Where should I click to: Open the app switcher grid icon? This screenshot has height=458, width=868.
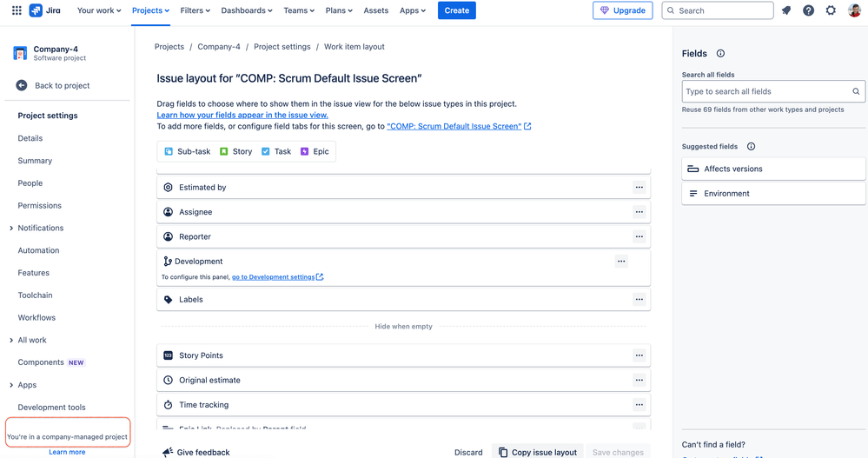coord(17,10)
